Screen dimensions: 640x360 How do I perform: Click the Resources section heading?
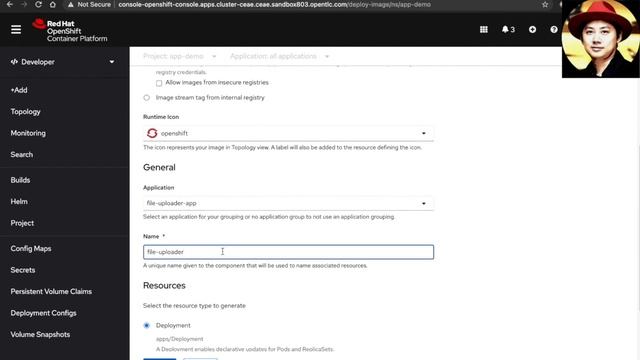click(164, 285)
